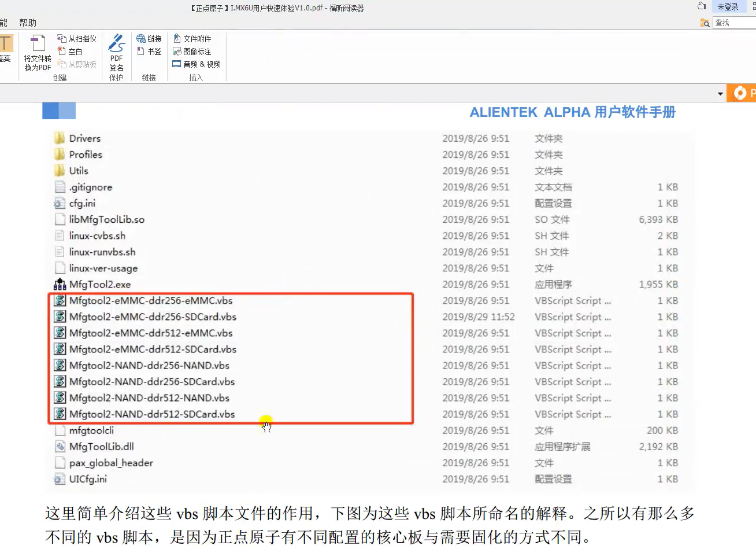Click the UICfg.ini file name

88,479
